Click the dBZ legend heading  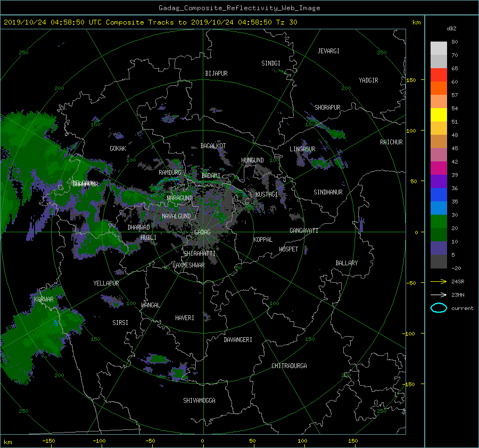tap(451, 29)
